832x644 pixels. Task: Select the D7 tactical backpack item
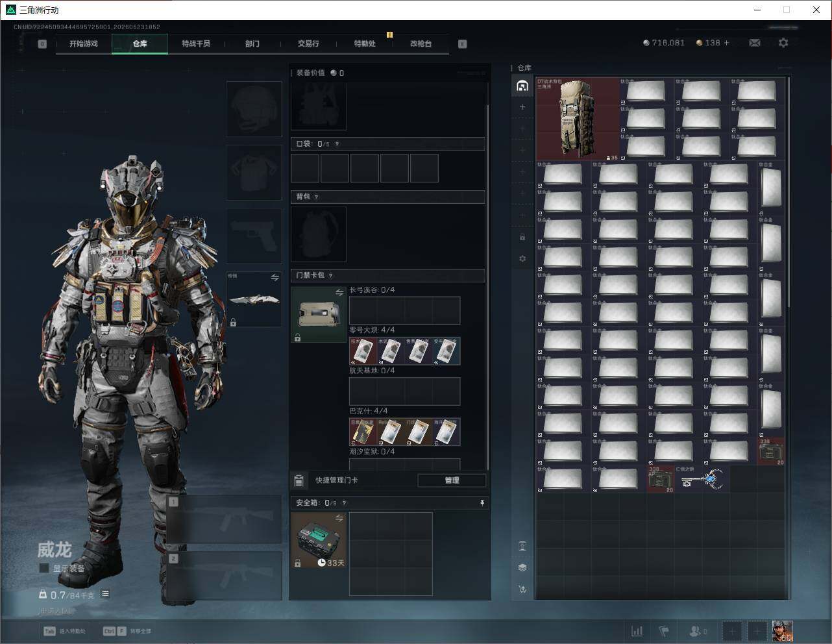(578, 119)
